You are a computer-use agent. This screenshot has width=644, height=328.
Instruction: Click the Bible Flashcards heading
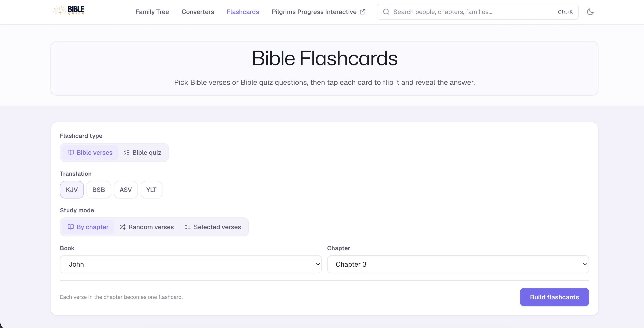[324, 58]
